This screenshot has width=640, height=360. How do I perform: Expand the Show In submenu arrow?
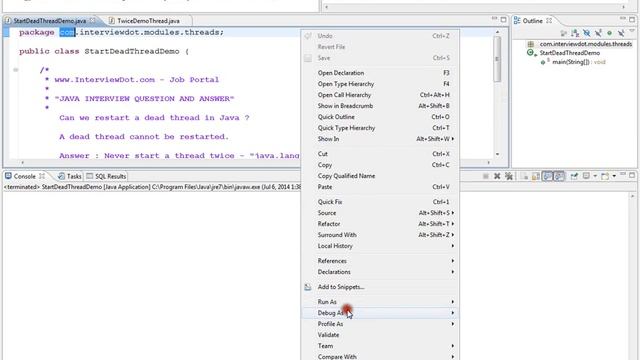453,139
